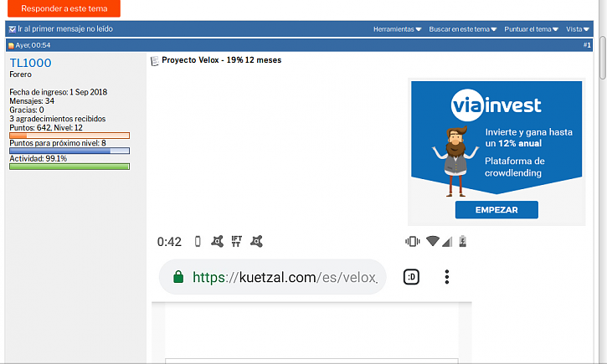Click the Actividad: 99.1% label
Image resolution: width=607 pixels, height=364 pixels.
click(x=38, y=159)
